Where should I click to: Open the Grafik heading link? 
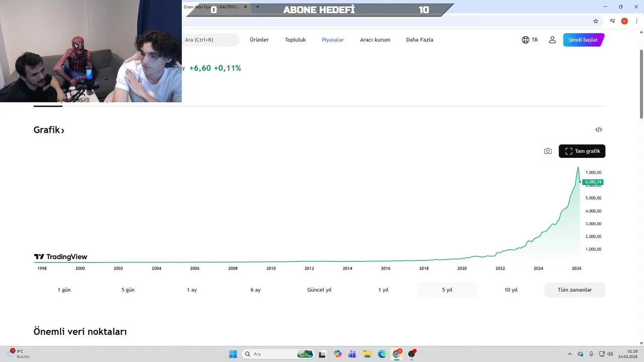tap(49, 130)
